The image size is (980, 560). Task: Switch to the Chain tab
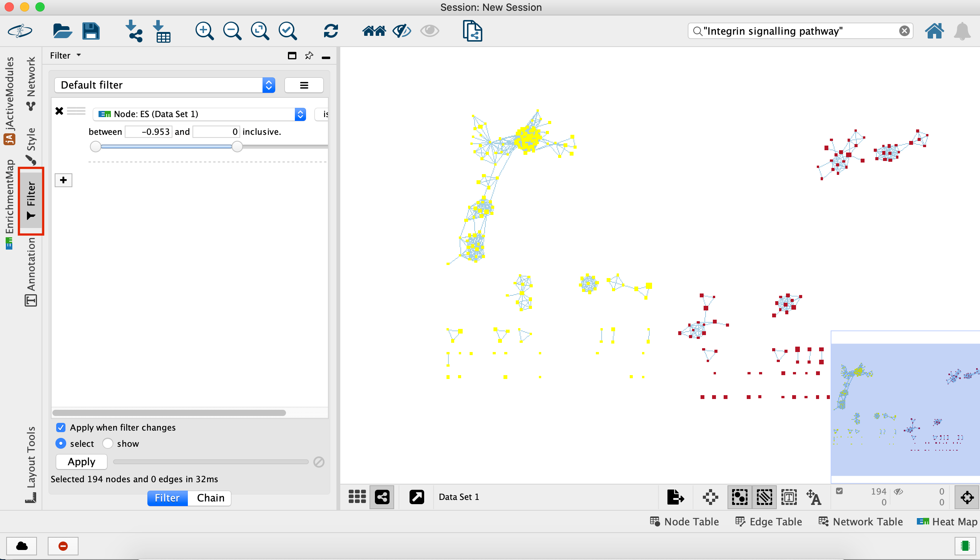(x=211, y=498)
